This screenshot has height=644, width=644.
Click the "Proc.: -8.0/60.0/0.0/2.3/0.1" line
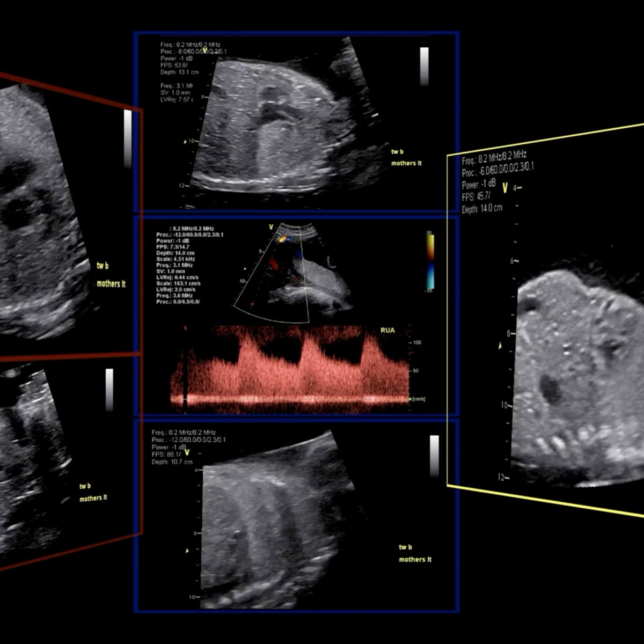coord(193,52)
